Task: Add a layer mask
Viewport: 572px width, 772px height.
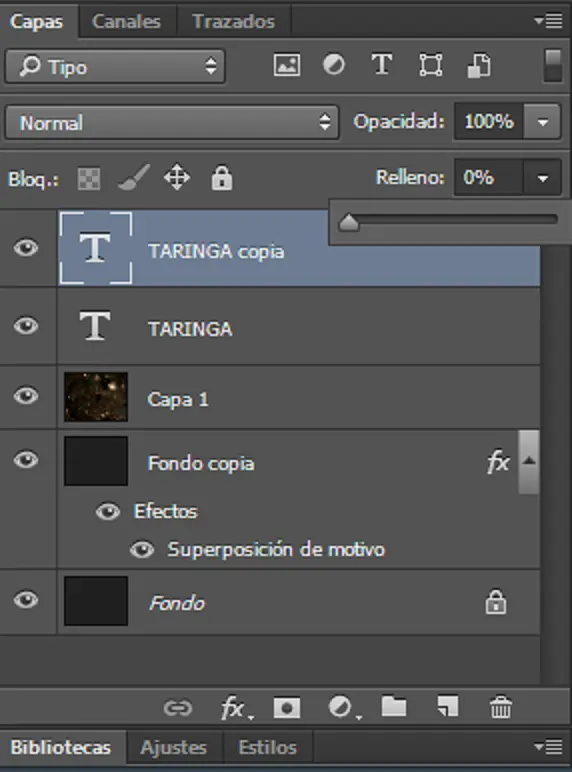Action: pos(286,708)
